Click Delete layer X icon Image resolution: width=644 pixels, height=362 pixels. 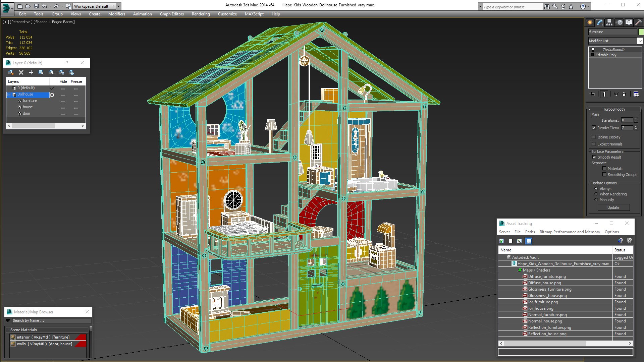click(21, 72)
